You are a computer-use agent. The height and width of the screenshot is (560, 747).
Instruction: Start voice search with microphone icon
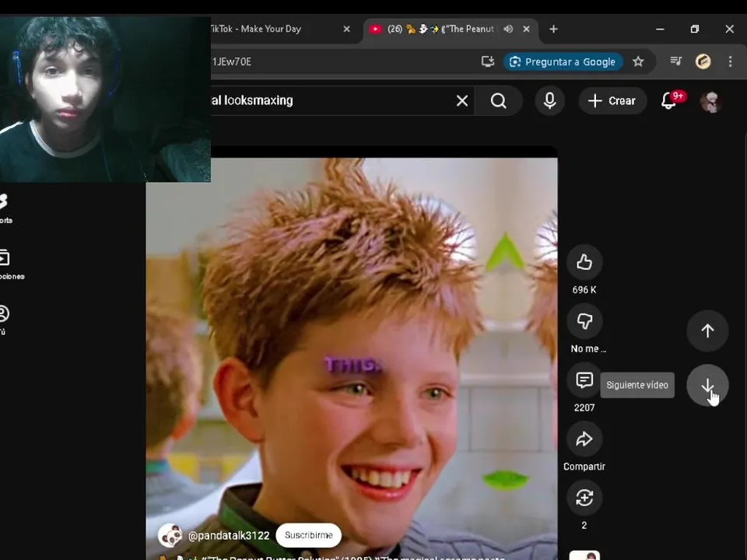pyautogui.click(x=549, y=101)
